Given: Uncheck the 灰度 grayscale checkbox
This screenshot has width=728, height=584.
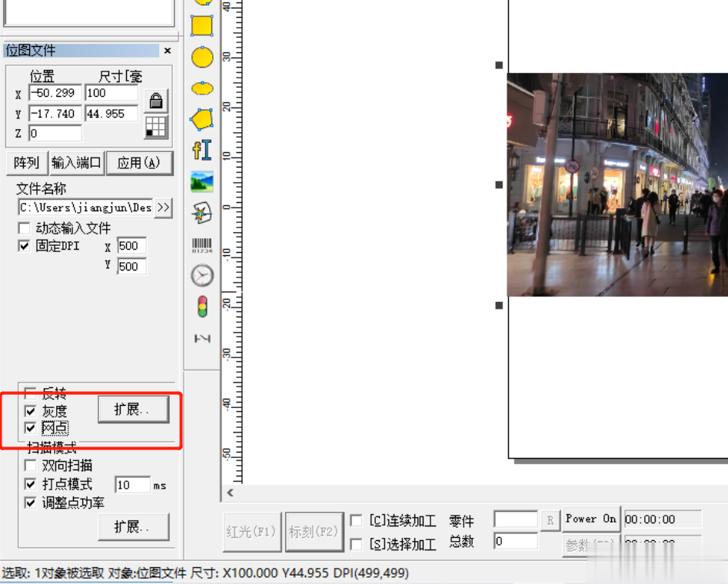Looking at the screenshot, I should pyautogui.click(x=31, y=411).
